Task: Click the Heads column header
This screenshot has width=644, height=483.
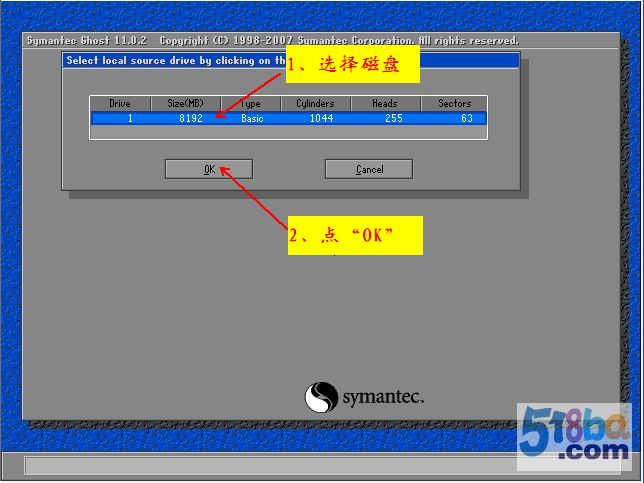Action: tap(385, 104)
